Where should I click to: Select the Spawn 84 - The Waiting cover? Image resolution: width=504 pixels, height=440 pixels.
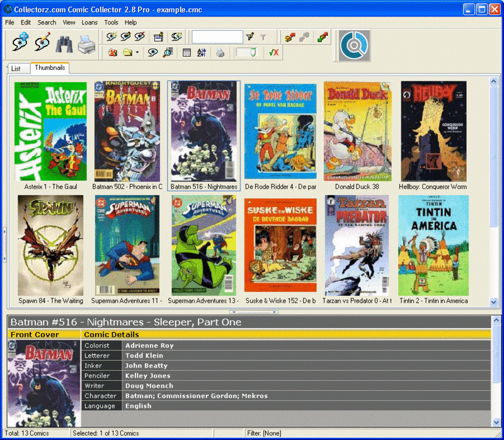tap(50, 245)
